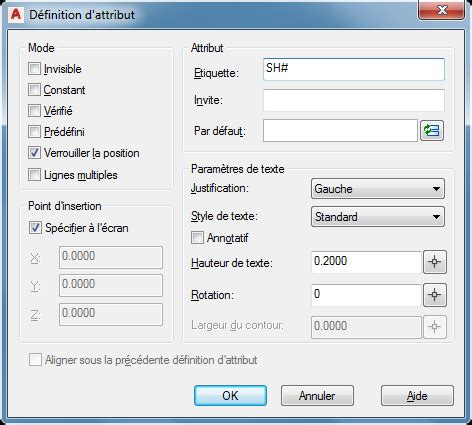Open the Justification dropdown showing Gauche
Image resolution: width=472 pixels, height=425 pixels.
[x=378, y=189]
